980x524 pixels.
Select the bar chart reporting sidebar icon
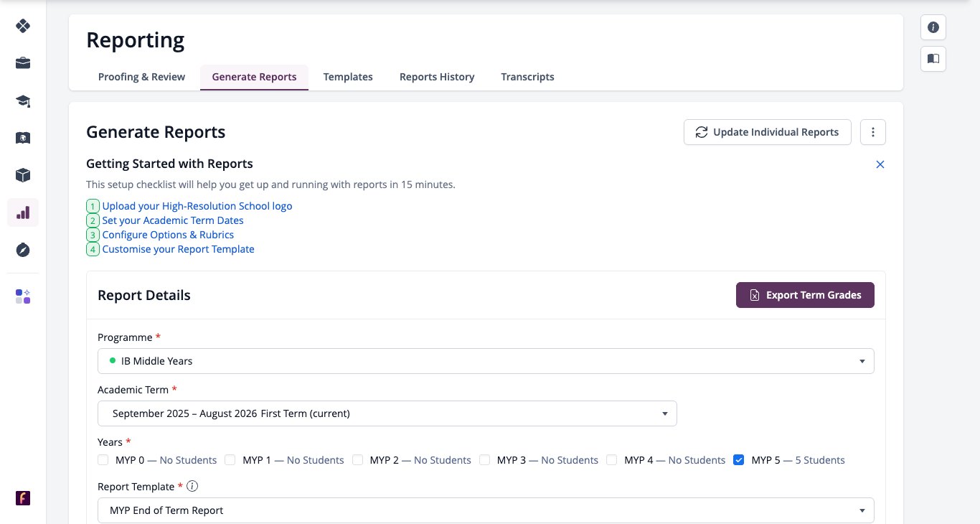point(23,212)
